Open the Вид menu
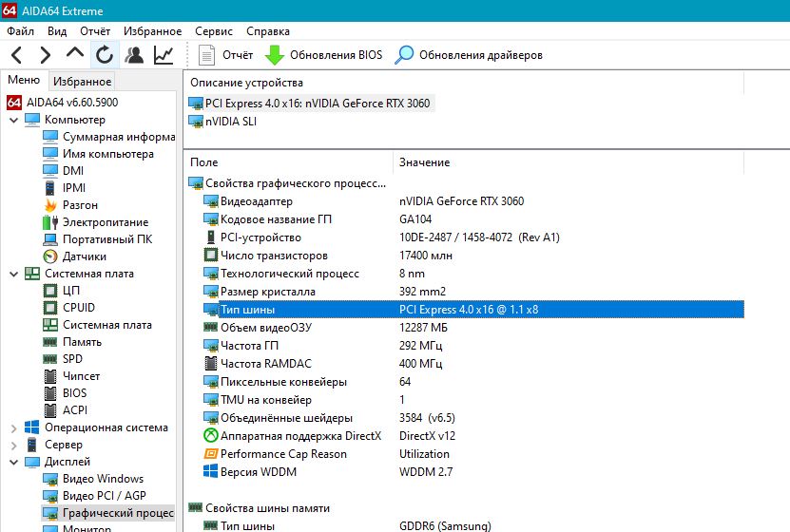This screenshot has width=790, height=532. coord(57,31)
